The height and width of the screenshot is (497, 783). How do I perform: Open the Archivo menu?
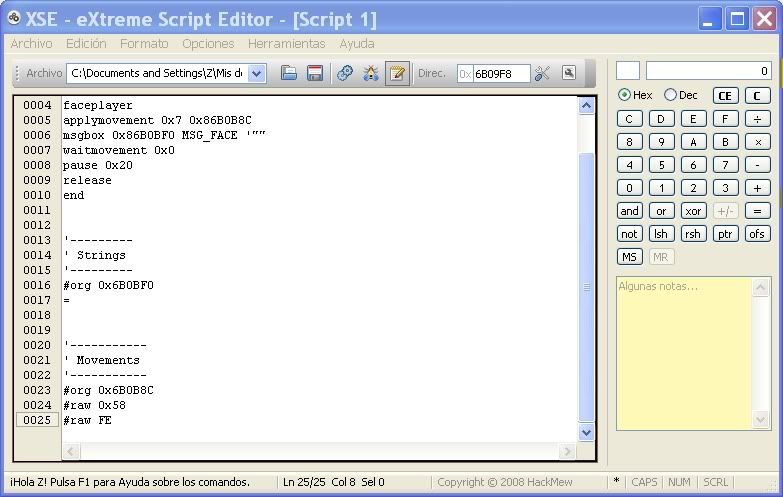[x=31, y=44]
